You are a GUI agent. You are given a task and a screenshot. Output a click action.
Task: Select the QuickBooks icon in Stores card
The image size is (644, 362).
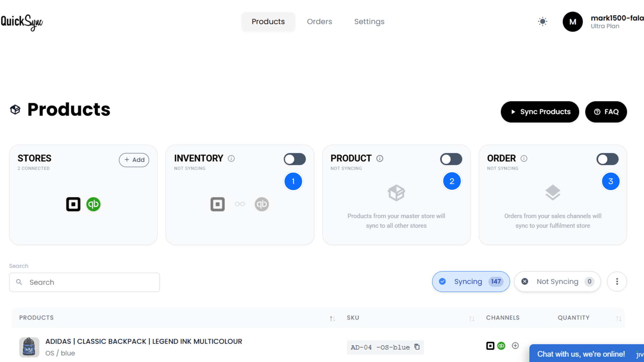pyautogui.click(x=93, y=204)
